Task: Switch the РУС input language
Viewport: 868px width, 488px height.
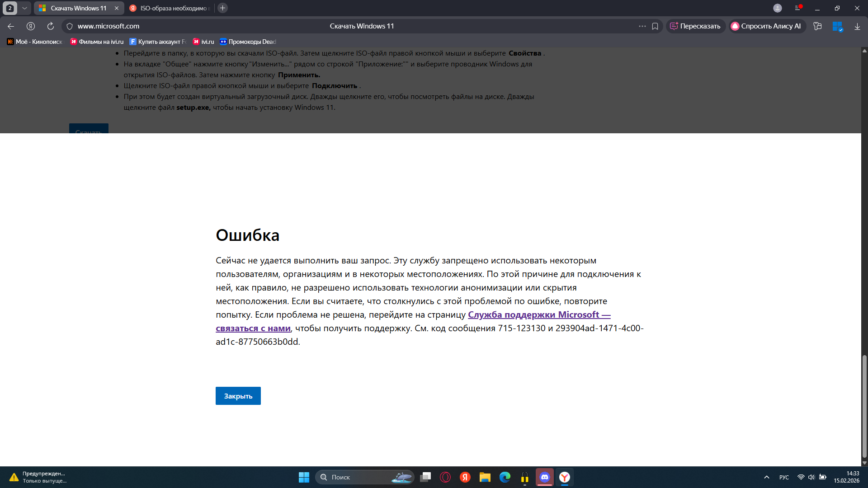Action: [x=784, y=478]
